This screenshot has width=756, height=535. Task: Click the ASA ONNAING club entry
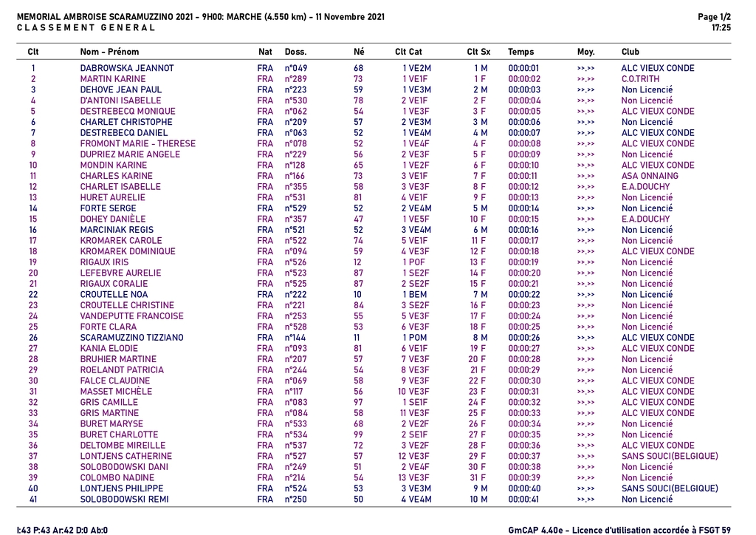tap(650, 176)
